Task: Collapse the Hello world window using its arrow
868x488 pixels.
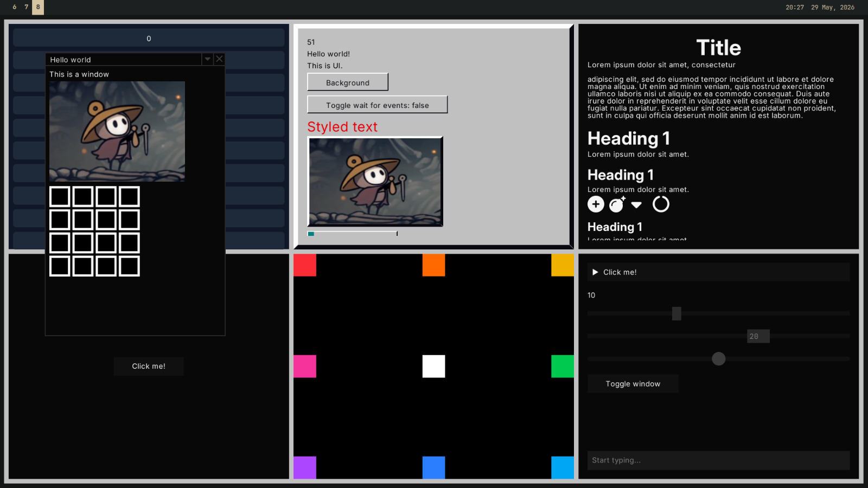Action: [207, 59]
